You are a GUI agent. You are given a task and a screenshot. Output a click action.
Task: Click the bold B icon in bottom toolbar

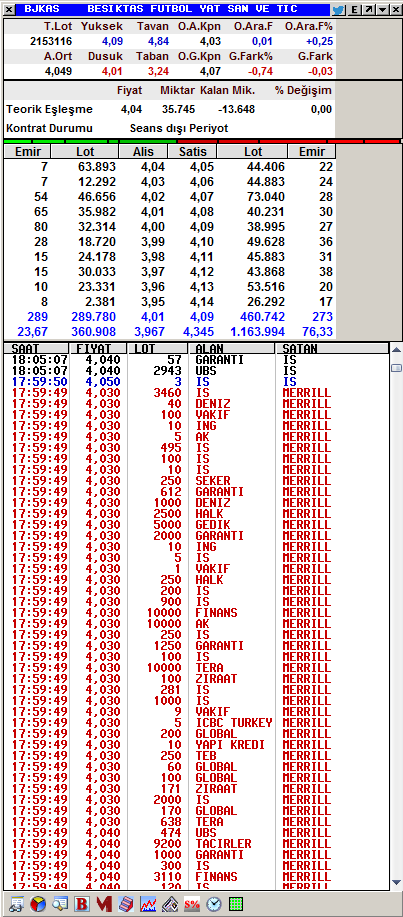(x=82, y=904)
